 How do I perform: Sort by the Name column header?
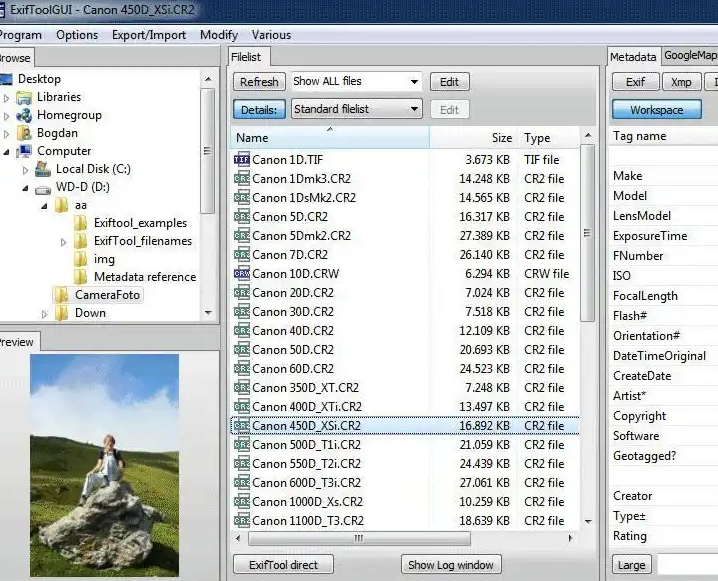click(330, 137)
